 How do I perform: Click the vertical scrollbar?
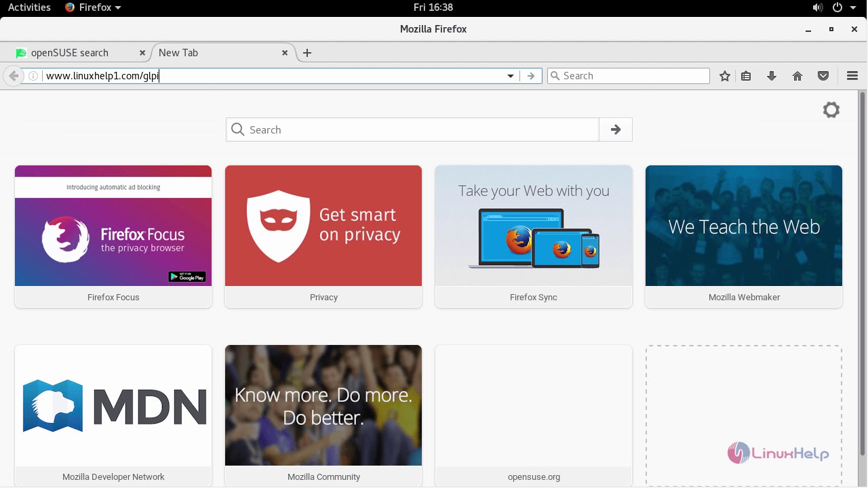point(863,274)
